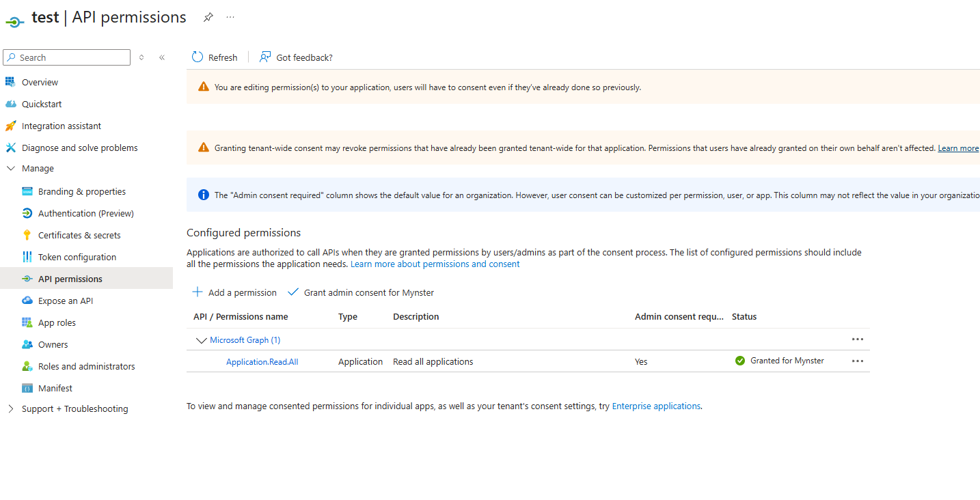Grant admin consent for Mynster
980x500 pixels.
(360, 292)
